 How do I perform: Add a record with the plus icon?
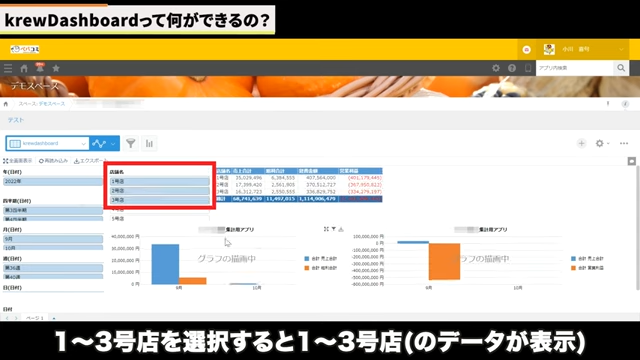click(581, 143)
